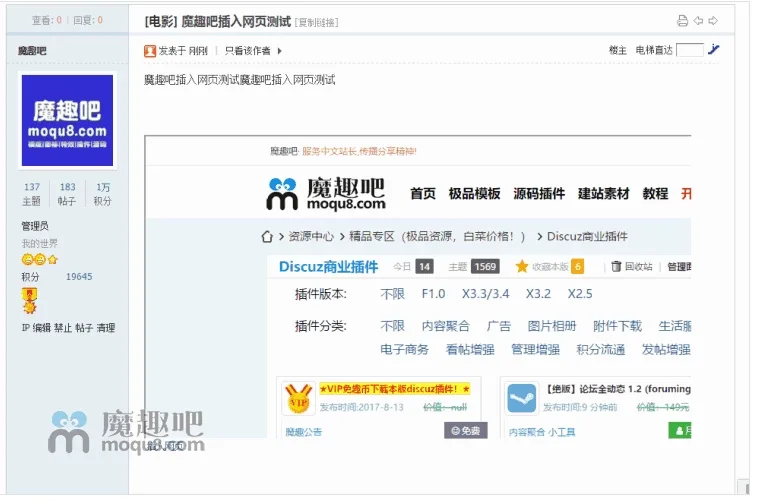Go to previous thread arrow icon
Image resolution: width=758 pixels, height=501 pixels.
coord(698,20)
